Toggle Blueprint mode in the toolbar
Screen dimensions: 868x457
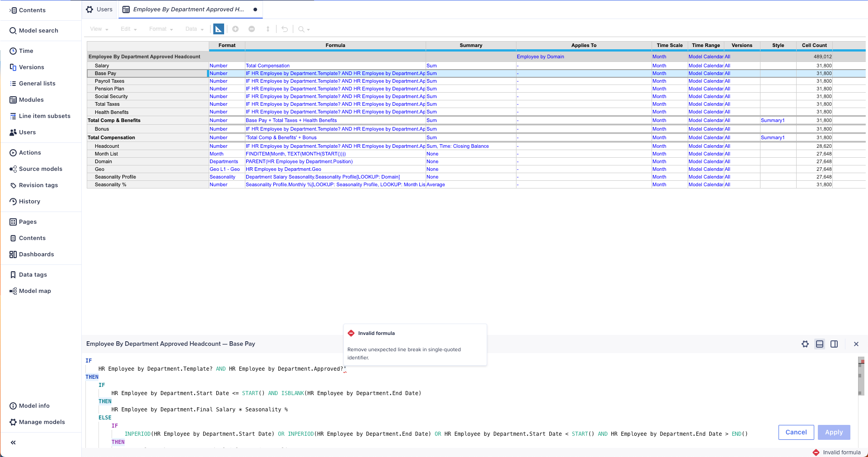click(x=219, y=29)
